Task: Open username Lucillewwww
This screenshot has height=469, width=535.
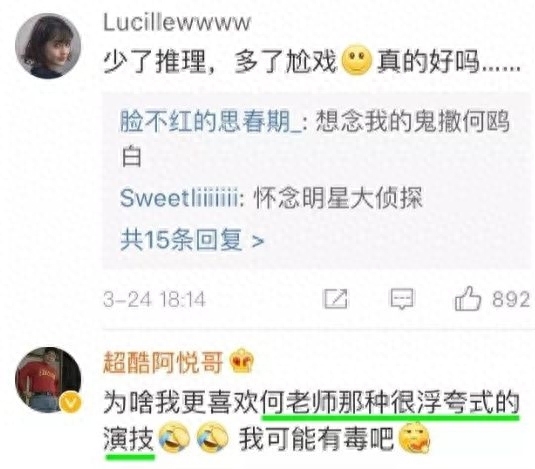Action: coord(177,23)
